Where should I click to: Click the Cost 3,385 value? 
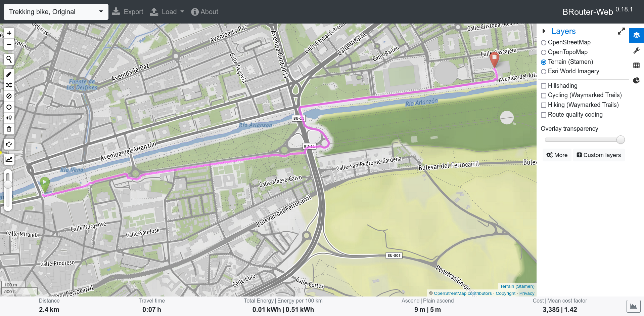tap(551, 310)
